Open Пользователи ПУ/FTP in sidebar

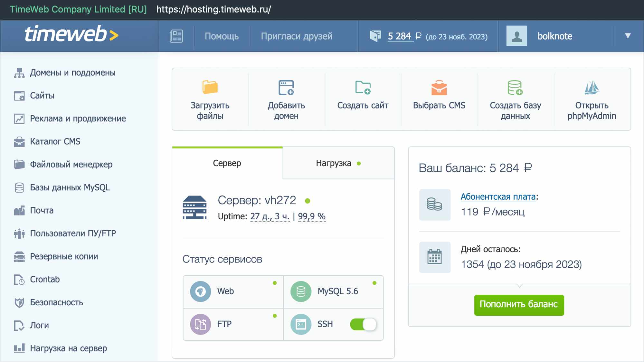coord(73,233)
